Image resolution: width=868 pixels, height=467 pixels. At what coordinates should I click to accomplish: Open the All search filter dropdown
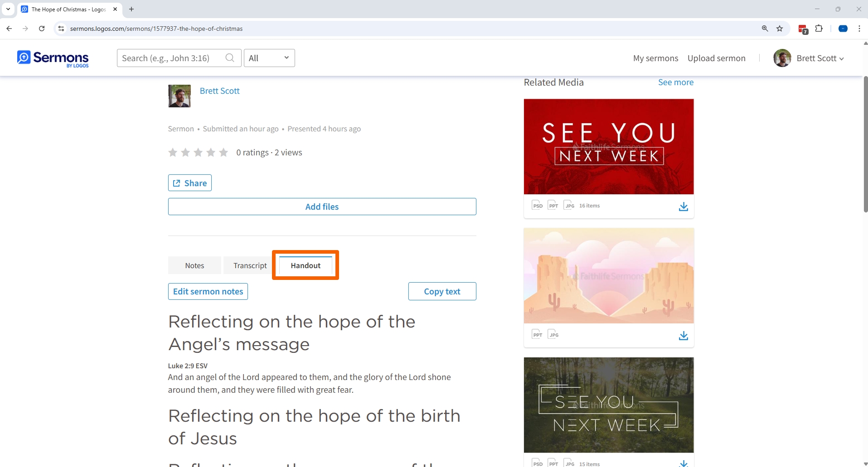[269, 58]
